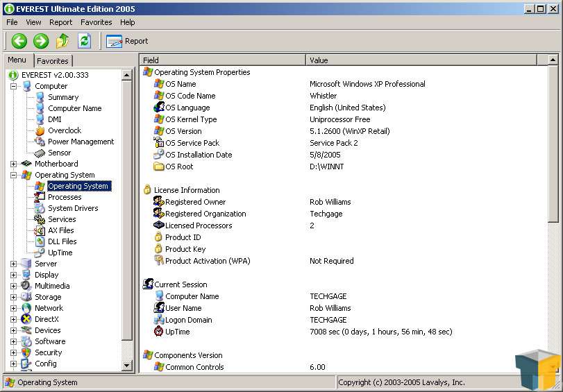Click the Field column header
This screenshot has height=392, width=563.
223,60
